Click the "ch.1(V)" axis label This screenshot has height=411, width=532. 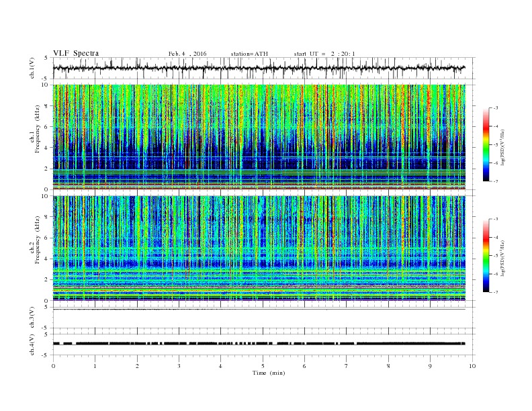click(32, 68)
